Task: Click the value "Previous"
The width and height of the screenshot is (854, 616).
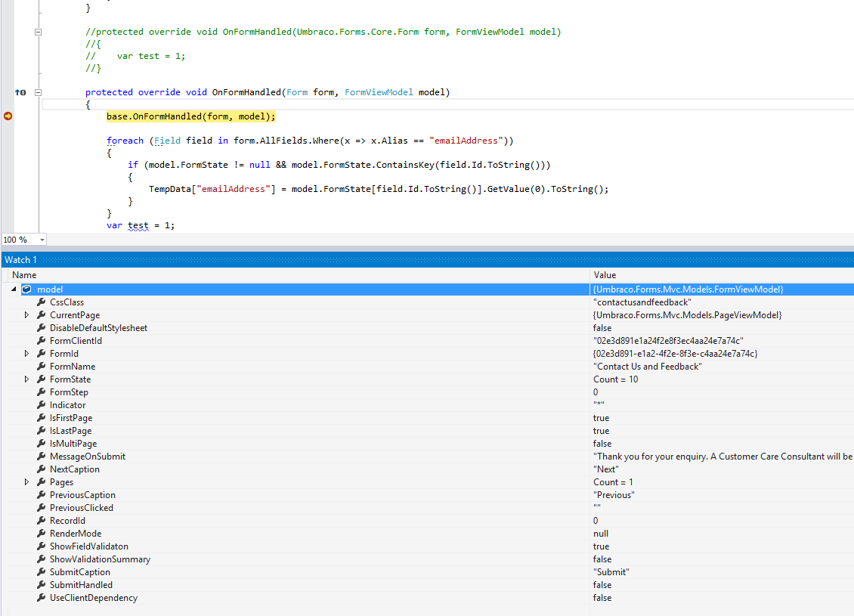Action: [614, 495]
